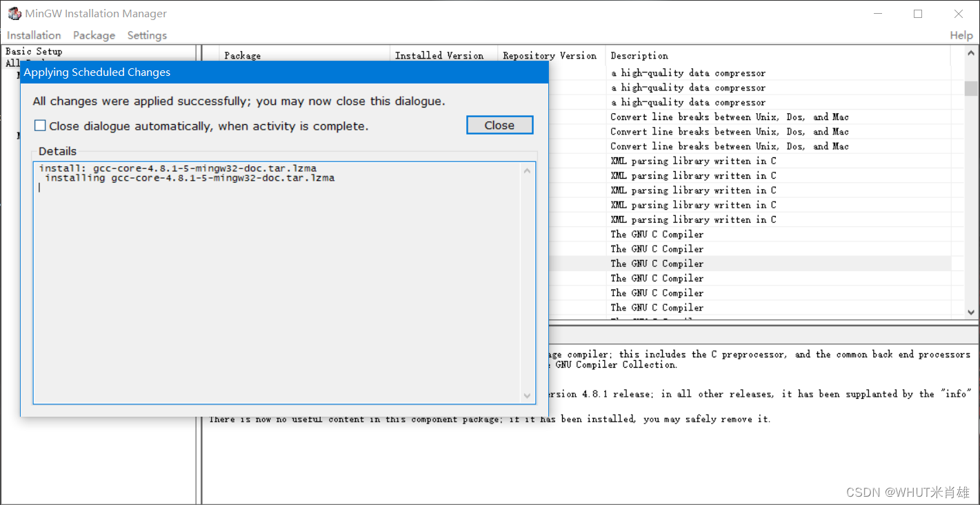980x505 pixels.
Task: Minimize the MinGW Installation Manager window
Action: [877, 14]
